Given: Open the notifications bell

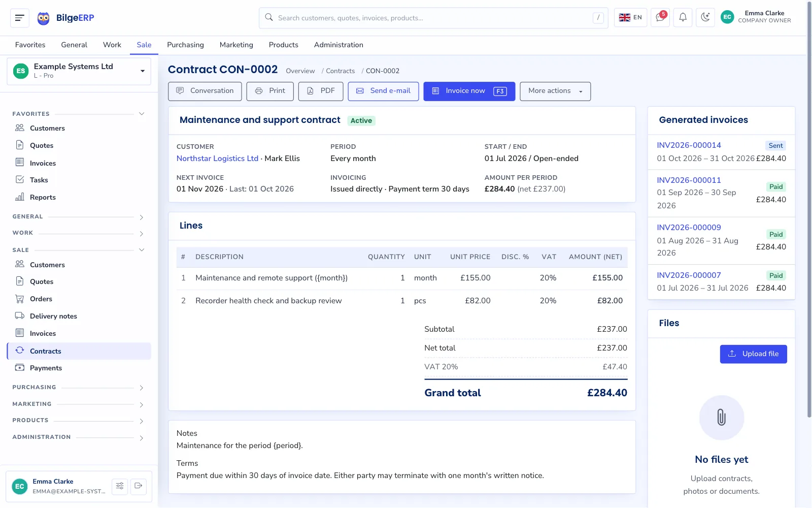Looking at the screenshot, I should (x=683, y=18).
